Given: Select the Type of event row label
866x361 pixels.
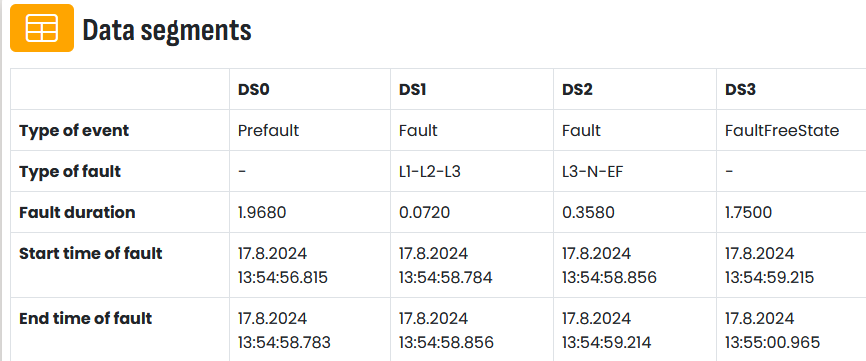Looking at the screenshot, I should point(74,131).
